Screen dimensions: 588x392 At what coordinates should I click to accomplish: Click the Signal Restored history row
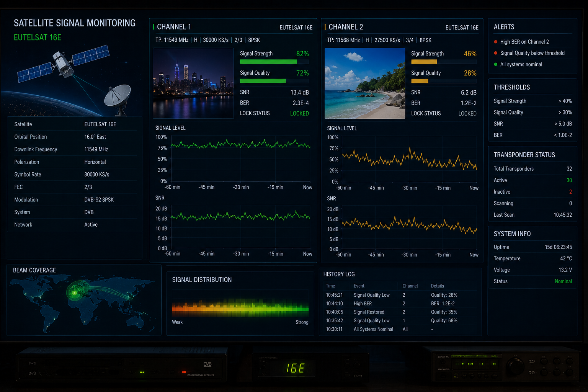tap(401, 312)
